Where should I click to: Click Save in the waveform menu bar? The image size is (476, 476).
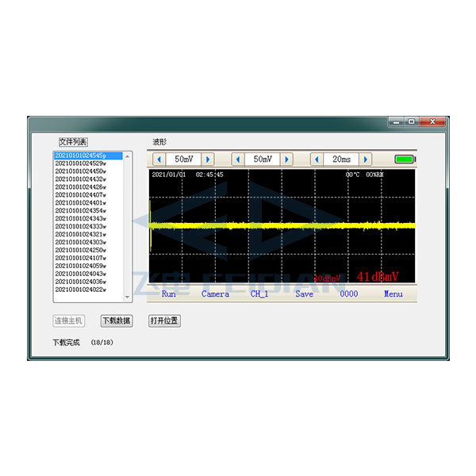click(304, 294)
